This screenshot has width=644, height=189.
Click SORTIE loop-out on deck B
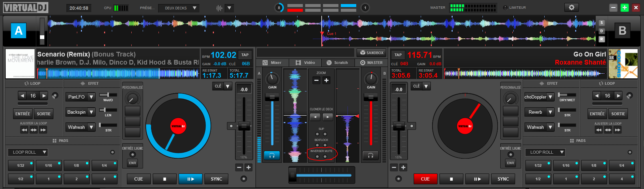(618, 114)
